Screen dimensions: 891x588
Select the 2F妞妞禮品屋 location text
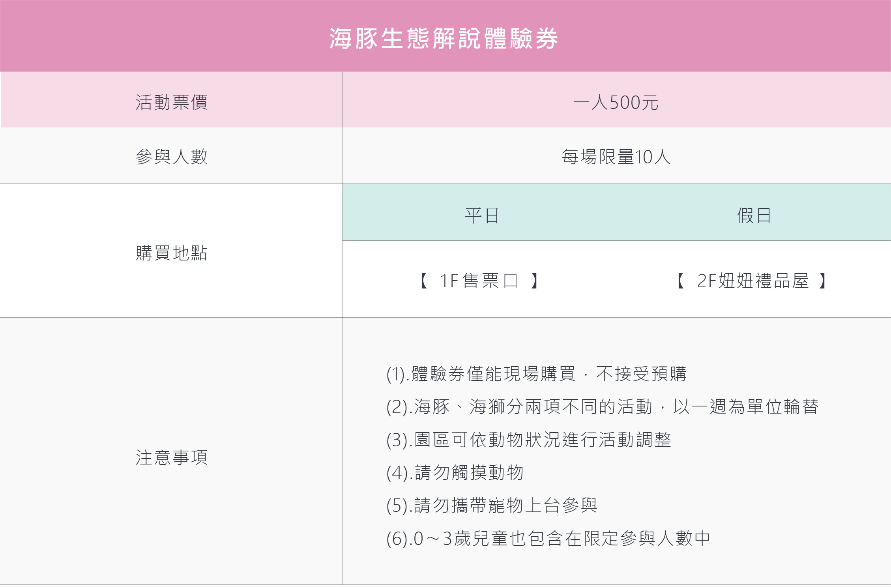pyautogui.click(x=753, y=281)
